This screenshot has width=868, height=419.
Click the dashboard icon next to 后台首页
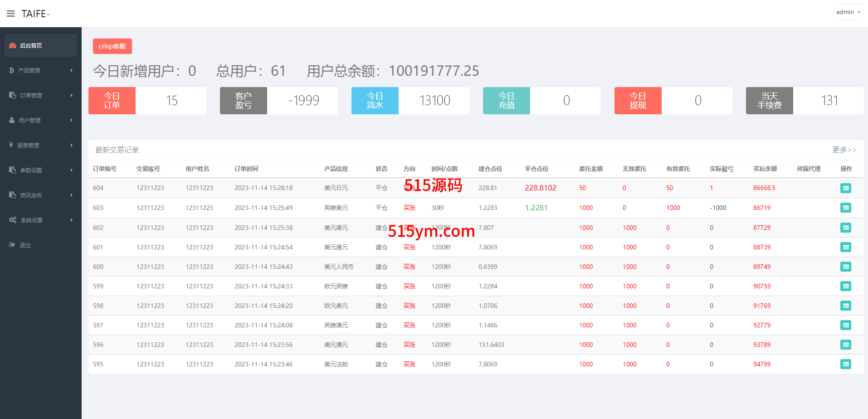point(13,45)
